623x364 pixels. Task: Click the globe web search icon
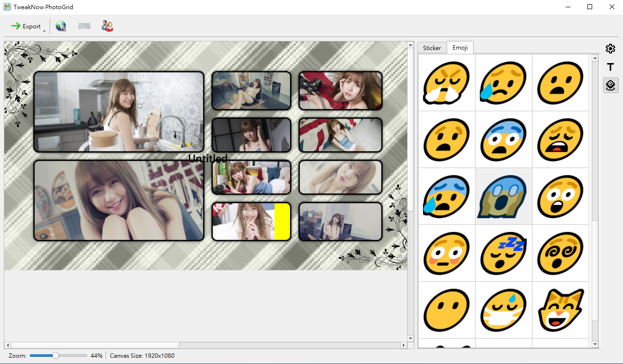(x=61, y=26)
